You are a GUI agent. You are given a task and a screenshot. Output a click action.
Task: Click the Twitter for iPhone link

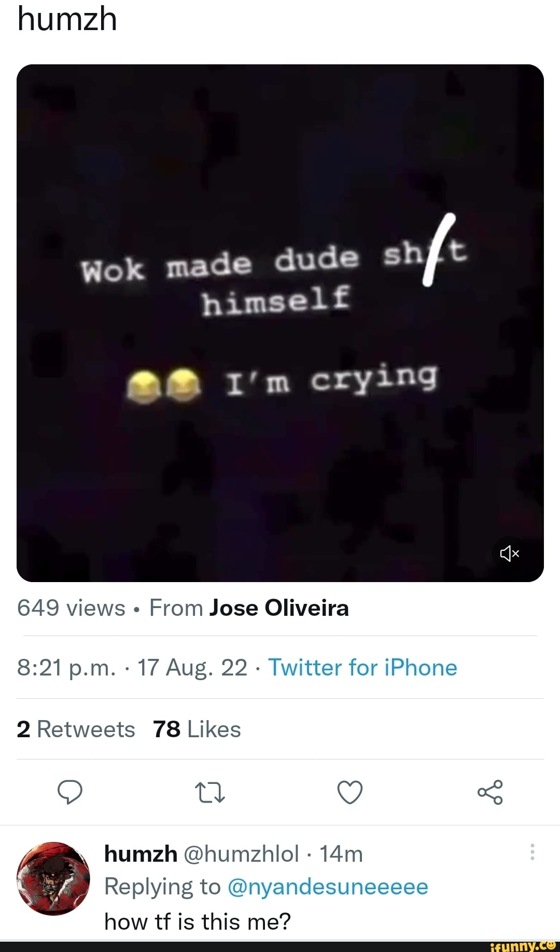pos(362,668)
